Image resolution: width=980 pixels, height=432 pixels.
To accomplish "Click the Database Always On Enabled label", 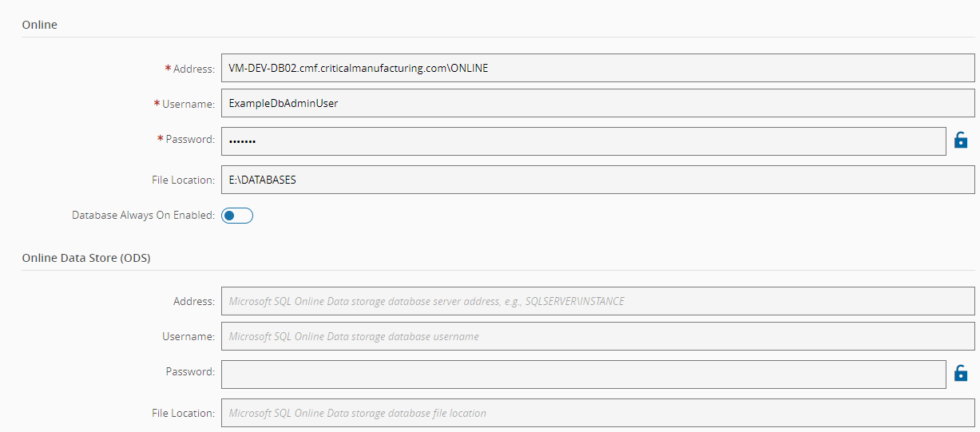I will coord(143,216).
